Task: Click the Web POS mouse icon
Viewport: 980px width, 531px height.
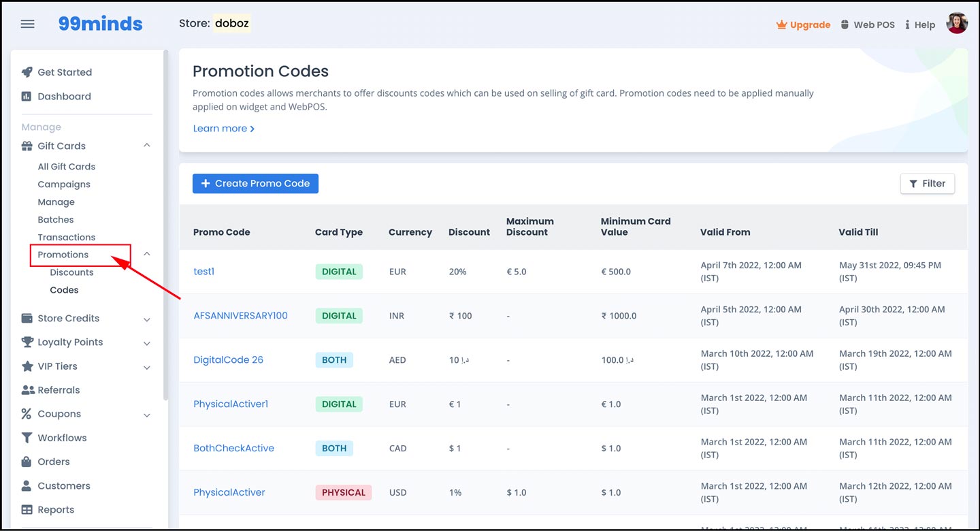Action: [x=845, y=25]
